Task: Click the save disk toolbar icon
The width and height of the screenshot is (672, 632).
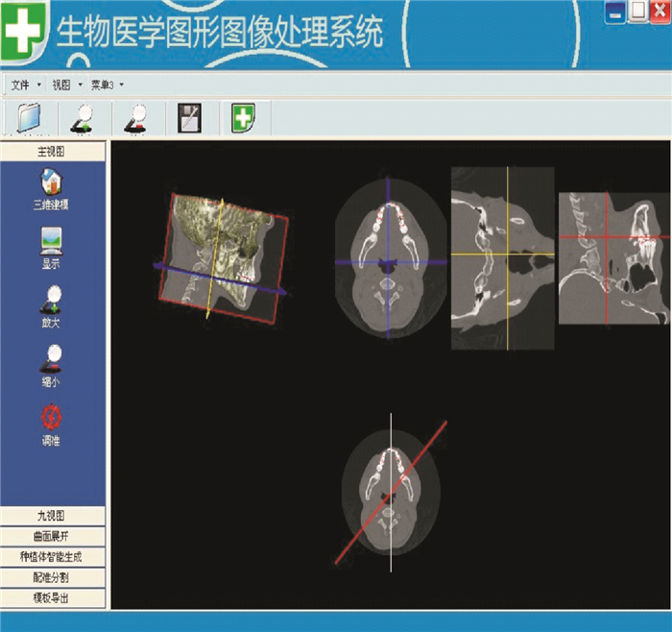Action: coord(189,118)
